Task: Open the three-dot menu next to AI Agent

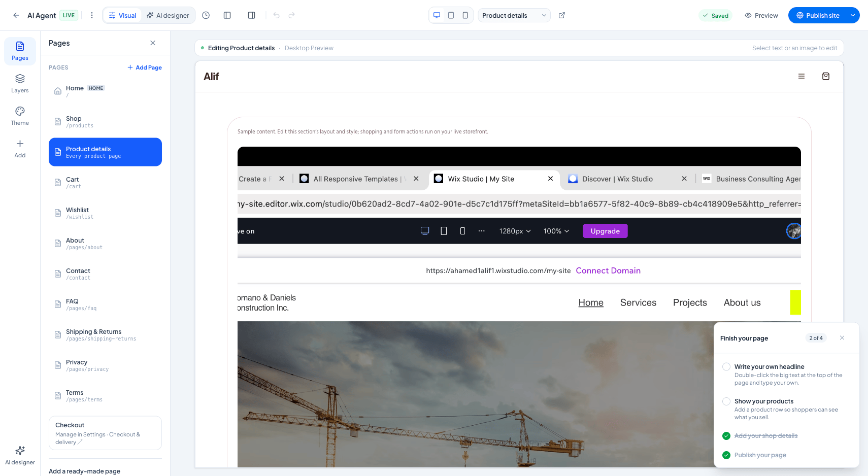Action: coord(92,15)
